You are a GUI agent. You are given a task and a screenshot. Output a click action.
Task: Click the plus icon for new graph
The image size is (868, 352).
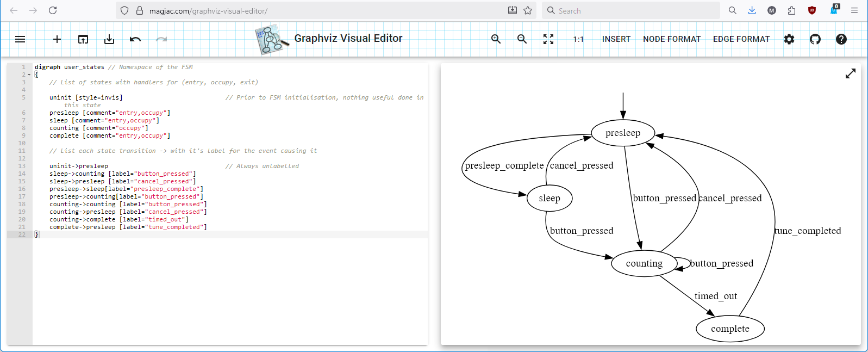click(57, 39)
